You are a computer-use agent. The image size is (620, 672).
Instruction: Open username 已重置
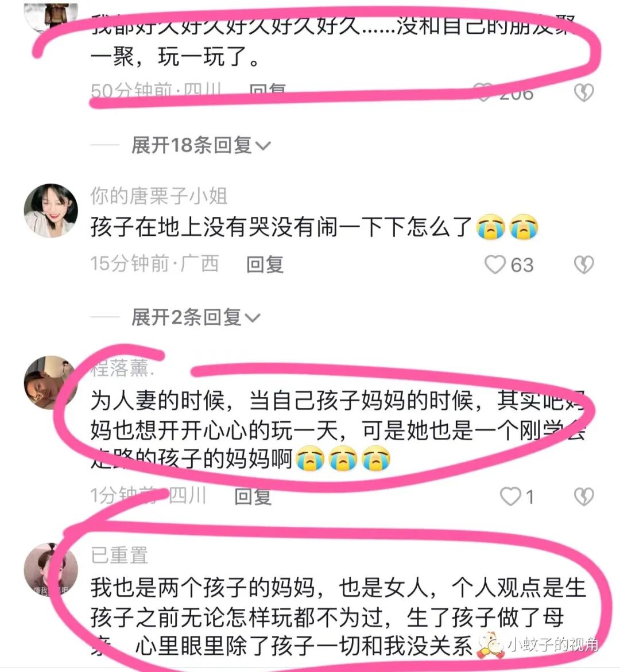119,555
